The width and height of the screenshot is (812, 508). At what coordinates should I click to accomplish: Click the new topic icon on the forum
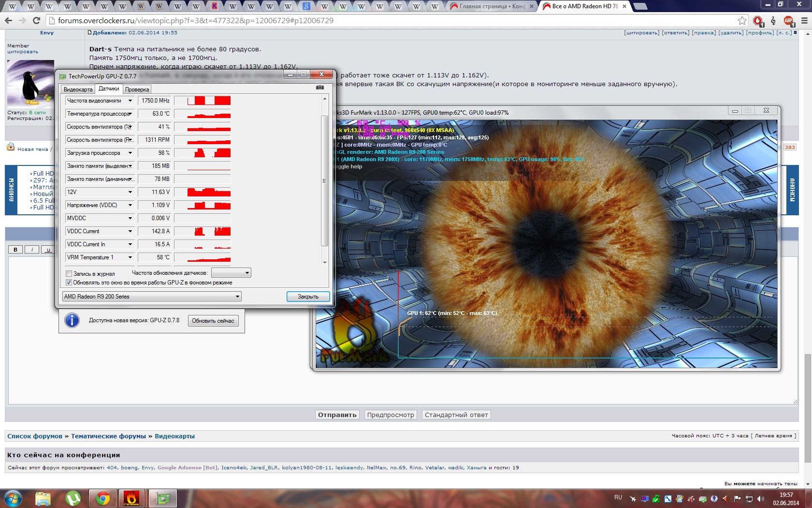(x=11, y=147)
